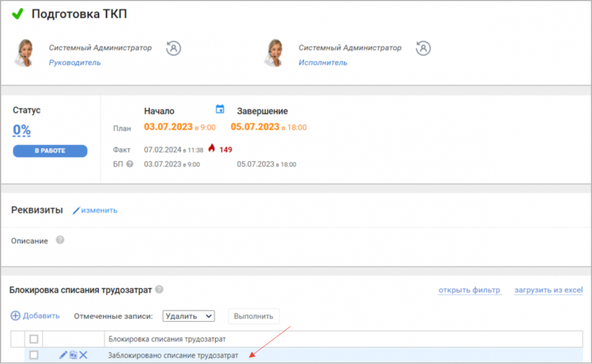Screen dimensions: 592x364
Task: Click the help icon next to Описание
Action: click(x=60, y=240)
